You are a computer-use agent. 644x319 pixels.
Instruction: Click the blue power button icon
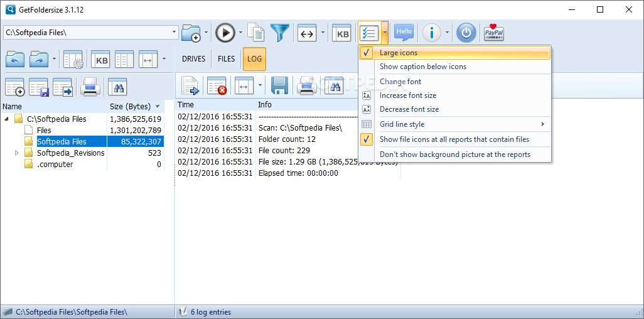[x=466, y=33]
